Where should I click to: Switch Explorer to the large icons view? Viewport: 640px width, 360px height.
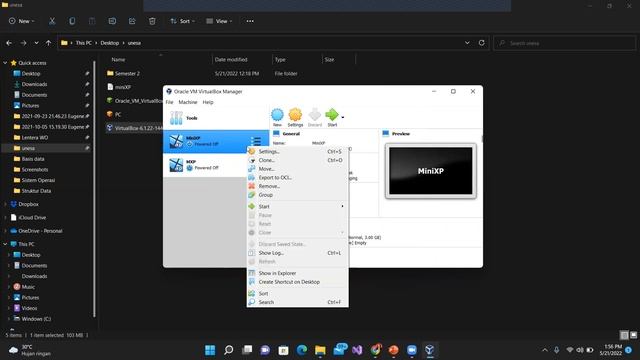click(633, 335)
